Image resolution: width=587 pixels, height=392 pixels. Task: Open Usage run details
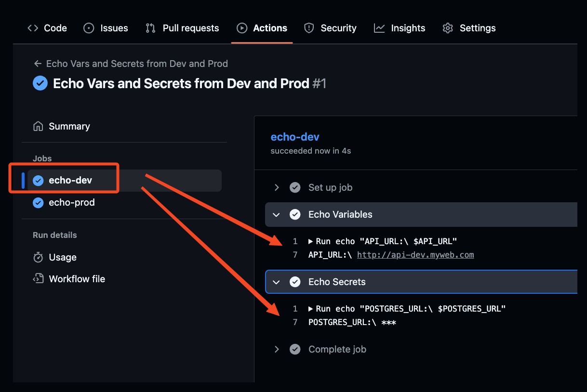(62, 257)
